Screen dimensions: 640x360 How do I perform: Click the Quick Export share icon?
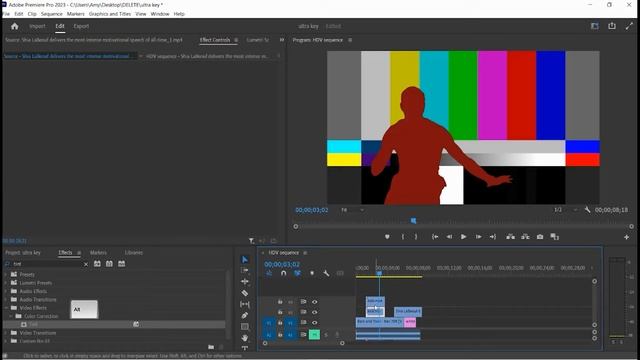click(x=612, y=26)
